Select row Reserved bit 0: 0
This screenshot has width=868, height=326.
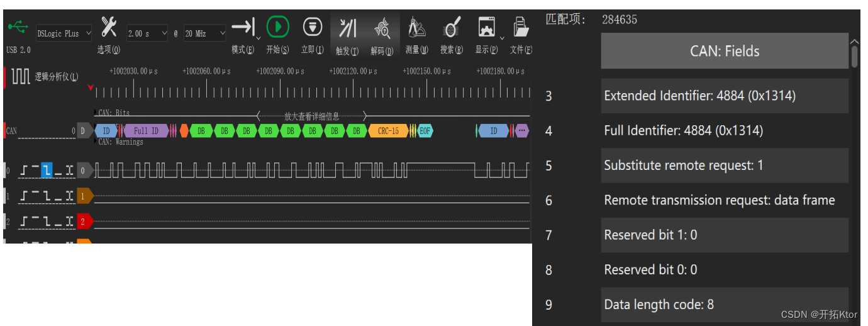(x=725, y=269)
